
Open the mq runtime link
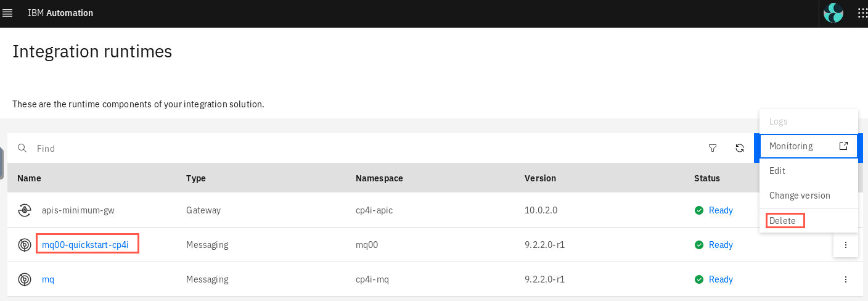pos(48,279)
